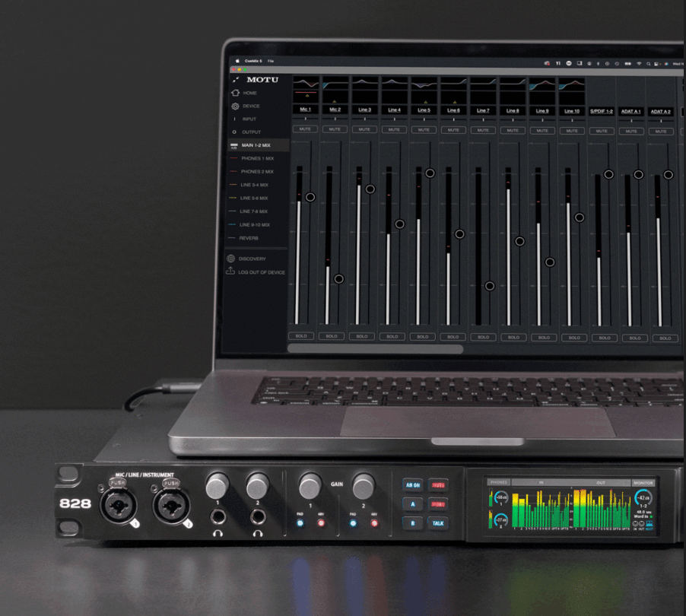Switch to Phones 1 Mix
This screenshot has height=616, width=686.
click(257, 159)
